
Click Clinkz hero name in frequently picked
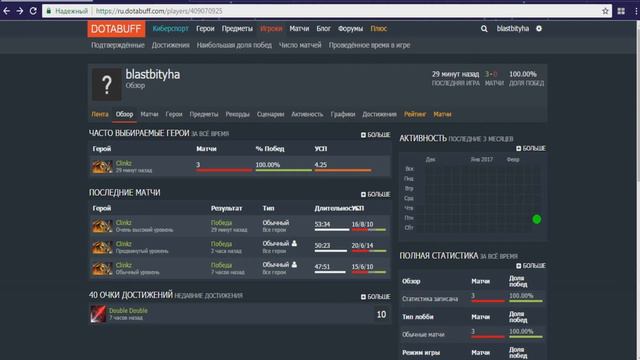tap(124, 163)
